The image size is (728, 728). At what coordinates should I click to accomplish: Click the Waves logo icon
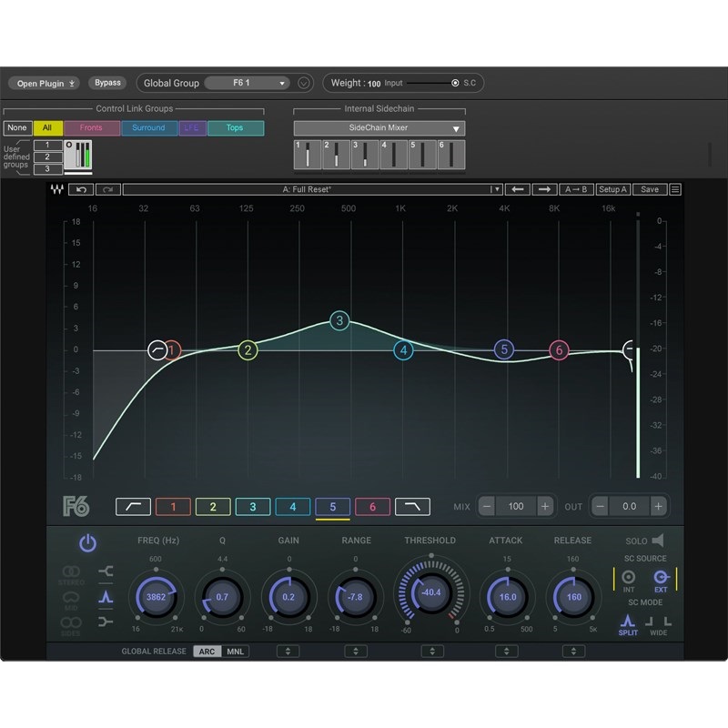[57, 189]
